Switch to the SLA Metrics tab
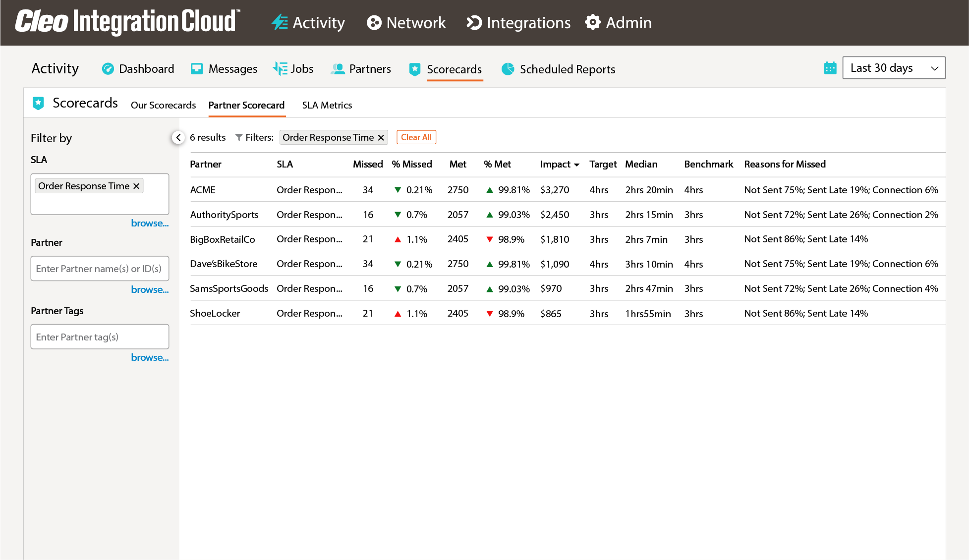Screen dimensions: 969x560 [327, 105]
